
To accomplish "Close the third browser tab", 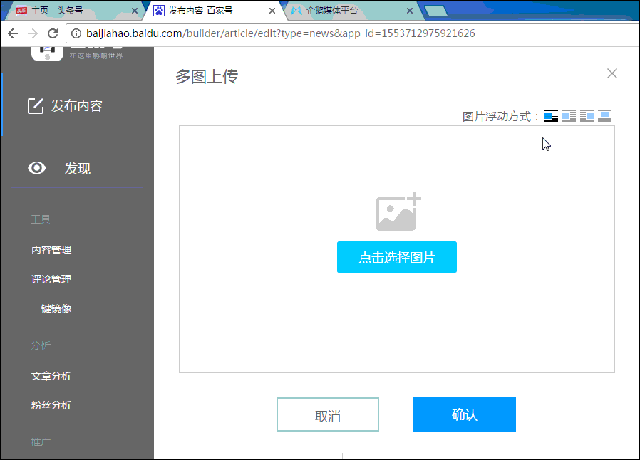I will (410, 11).
